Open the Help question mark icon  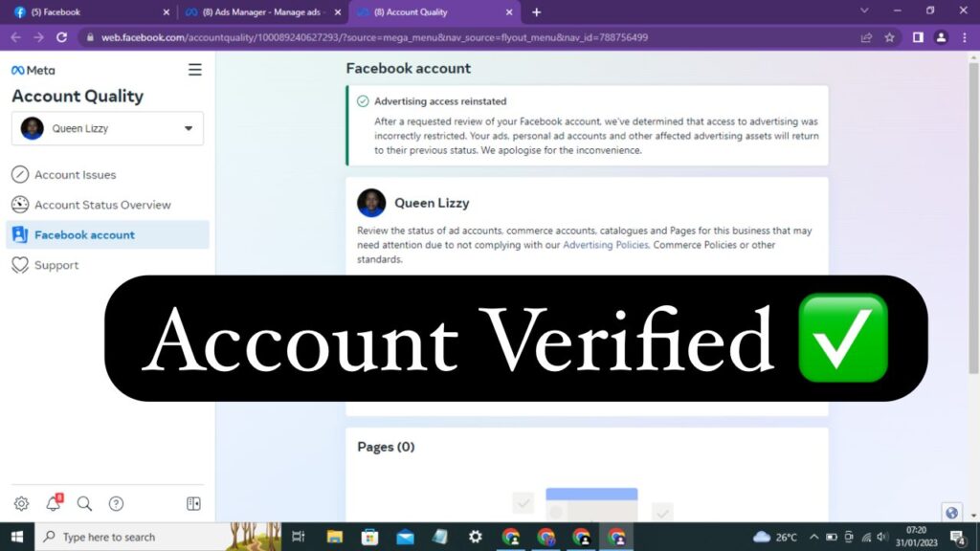tap(116, 503)
